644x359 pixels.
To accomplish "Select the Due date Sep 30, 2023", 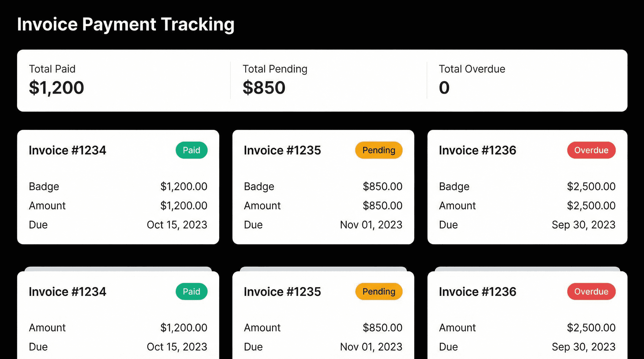I will 584,225.
